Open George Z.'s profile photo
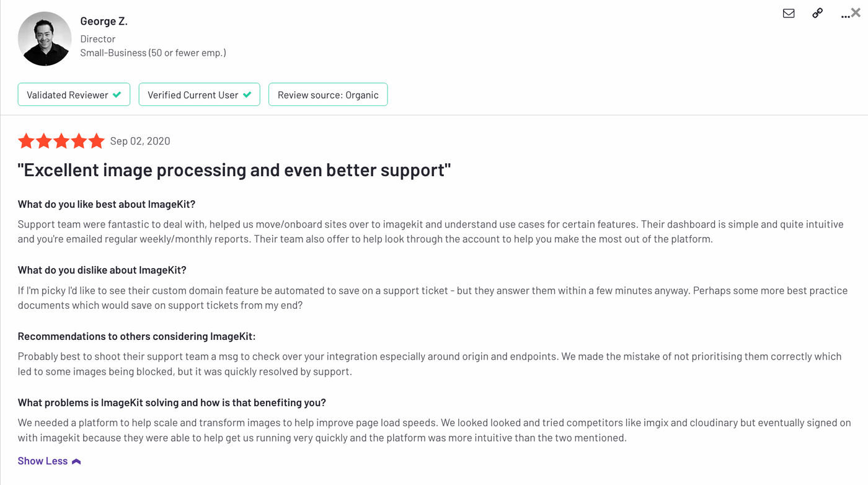Image resolution: width=868 pixels, height=485 pixels. [x=45, y=38]
